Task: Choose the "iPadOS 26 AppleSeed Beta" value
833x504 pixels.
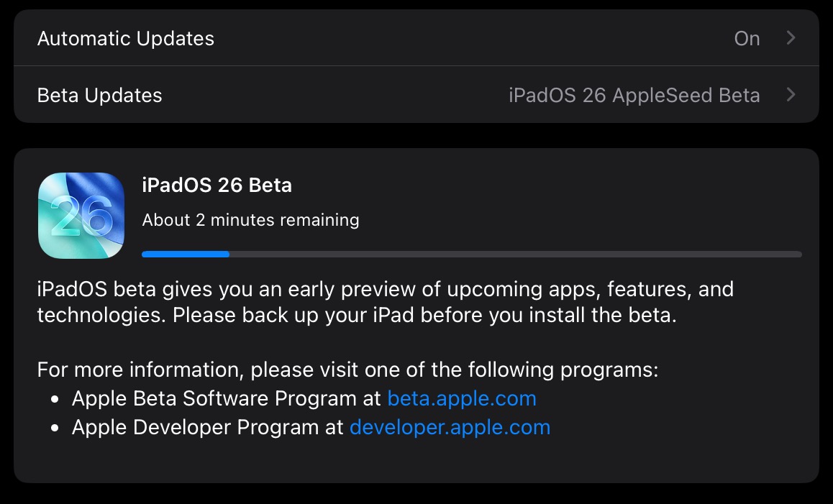Action: (x=634, y=95)
